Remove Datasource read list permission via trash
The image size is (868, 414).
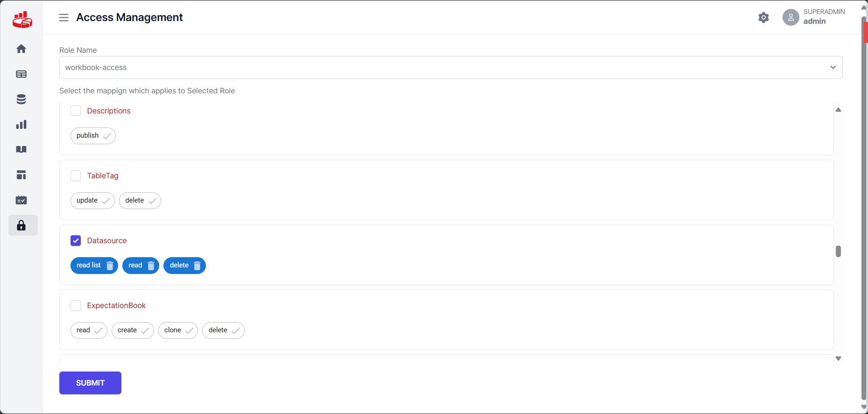110,266
